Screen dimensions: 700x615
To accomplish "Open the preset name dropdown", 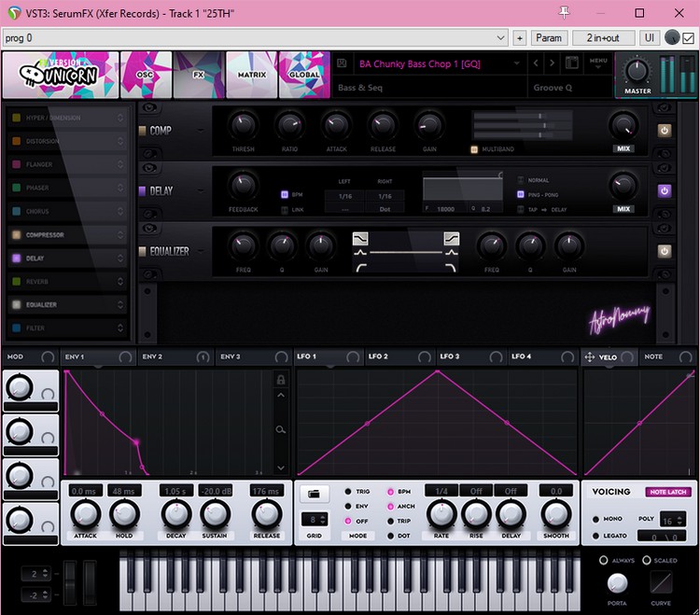I will click(x=517, y=63).
